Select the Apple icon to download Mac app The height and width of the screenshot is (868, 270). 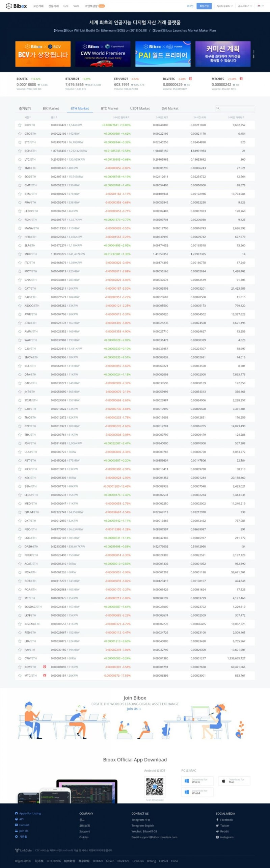point(223,781)
